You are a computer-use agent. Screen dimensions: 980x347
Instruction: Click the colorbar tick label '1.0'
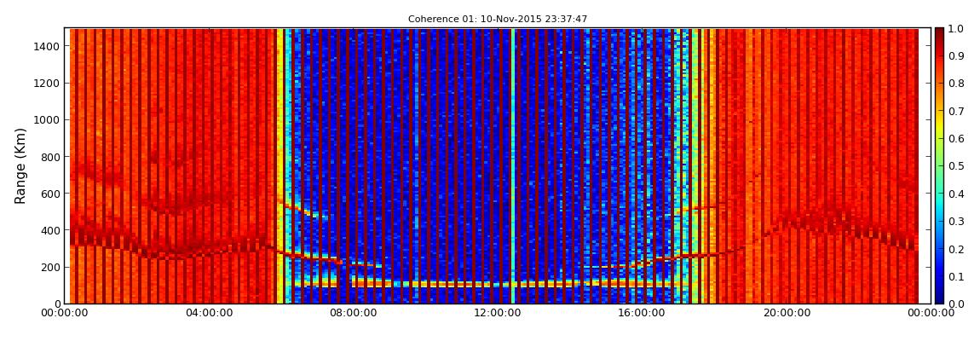click(x=955, y=29)
